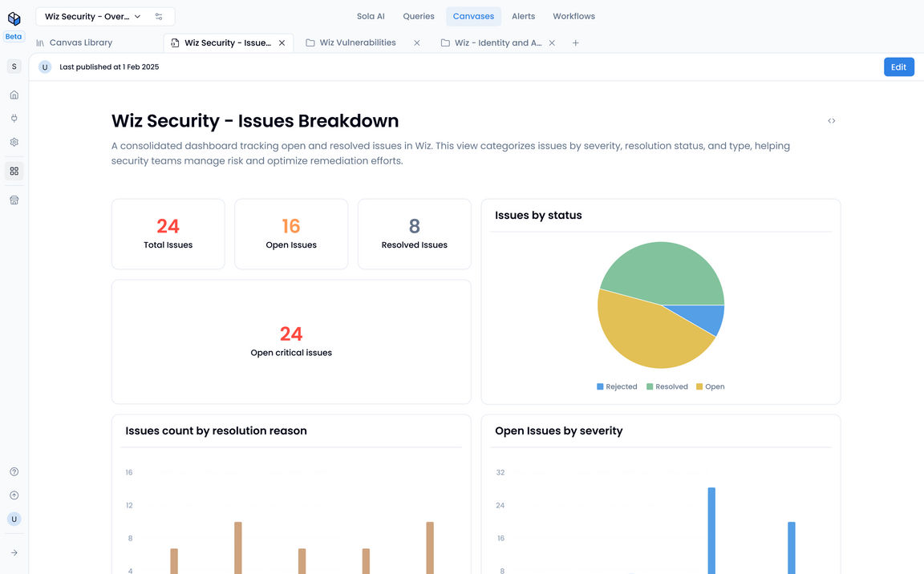Open the marketplace store icon in sidebar
Viewport: 924px width, 574px height.
point(14,200)
